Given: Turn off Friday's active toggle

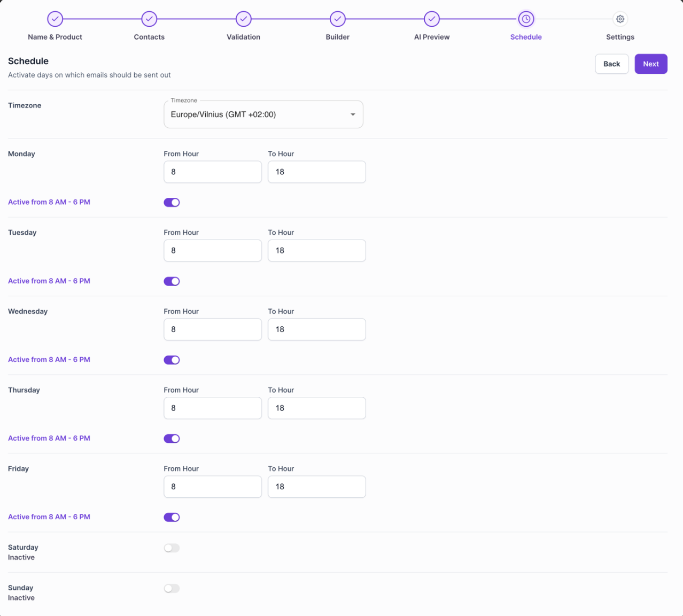Looking at the screenshot, I should coord(172,517).
